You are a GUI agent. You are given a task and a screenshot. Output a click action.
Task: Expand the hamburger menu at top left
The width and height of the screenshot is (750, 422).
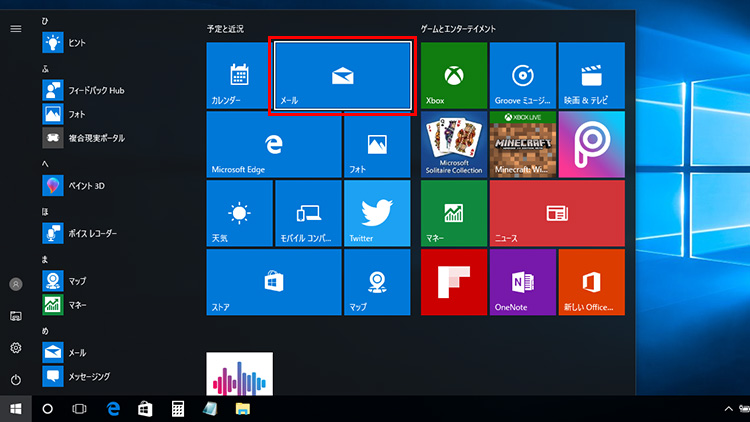(15, 28)
